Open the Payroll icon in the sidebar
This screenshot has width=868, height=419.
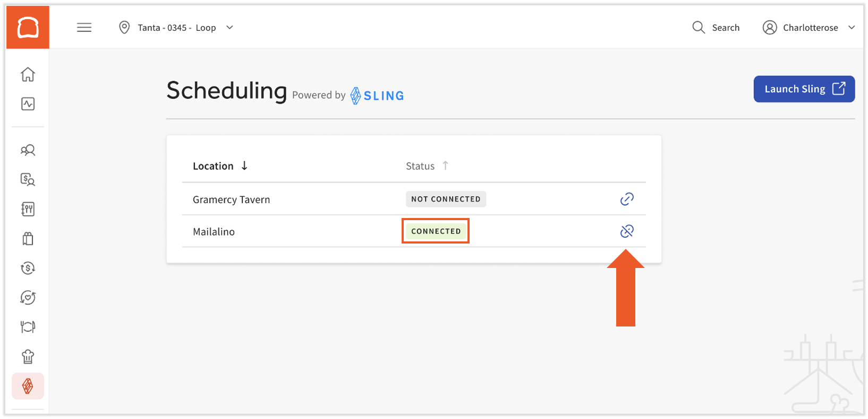pyautogui.click(x=28, y=180)
